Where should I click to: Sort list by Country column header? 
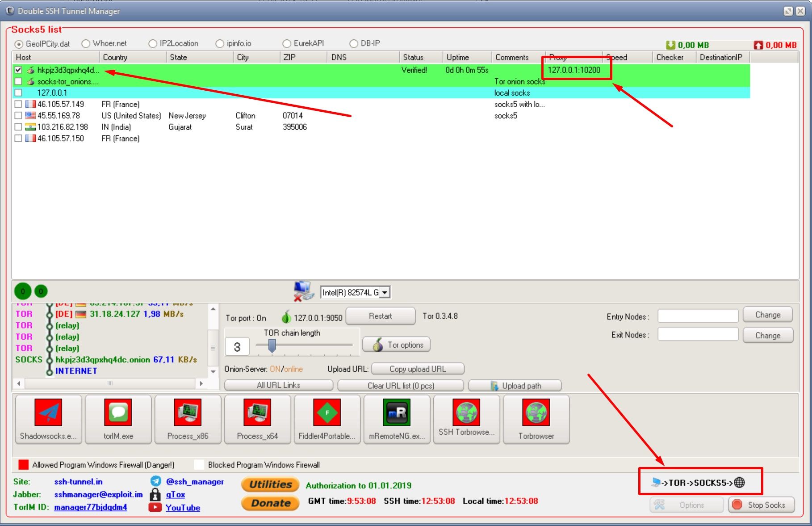[132, 57]
